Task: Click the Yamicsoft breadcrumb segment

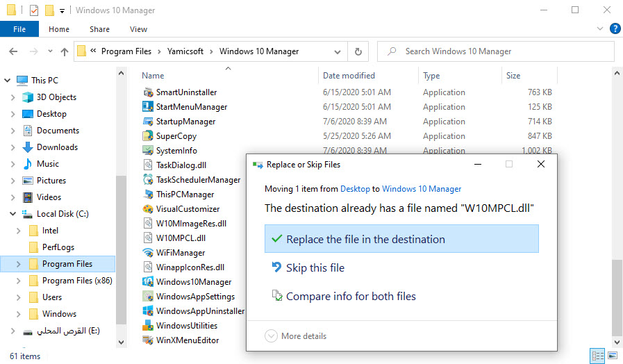Action: click(185, 51)
